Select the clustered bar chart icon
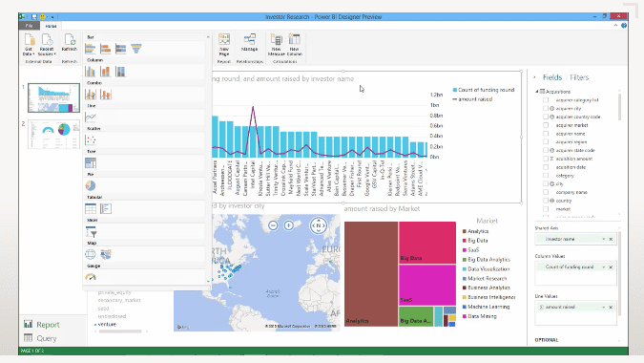The width and height of the screenshot is (644, 363). [x=91, y=49]
